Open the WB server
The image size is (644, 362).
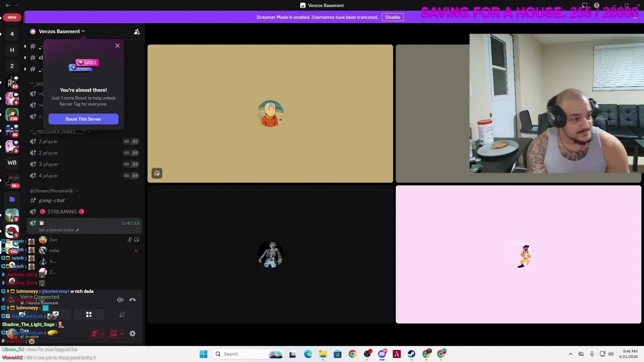[12, 163]
